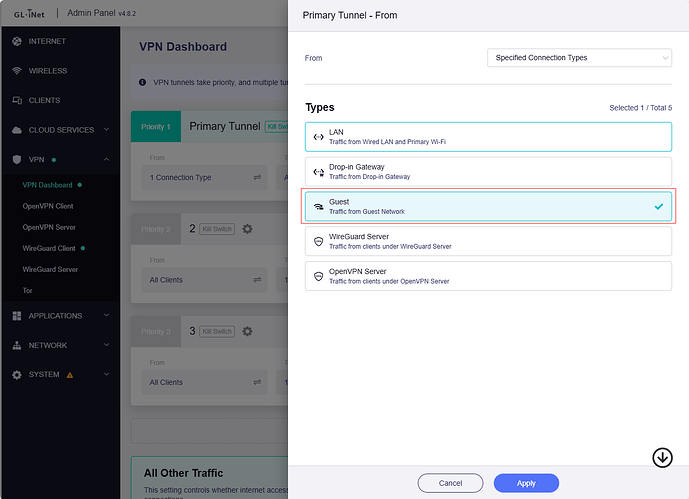Click the System gear icon
Screen dimensions: 689x499
point(17,375)
